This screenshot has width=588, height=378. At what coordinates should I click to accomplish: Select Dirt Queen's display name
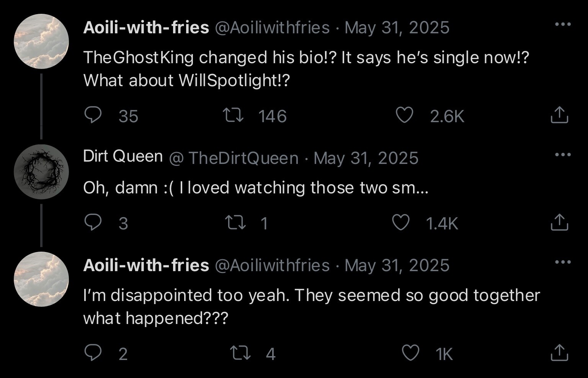[122, 155]
